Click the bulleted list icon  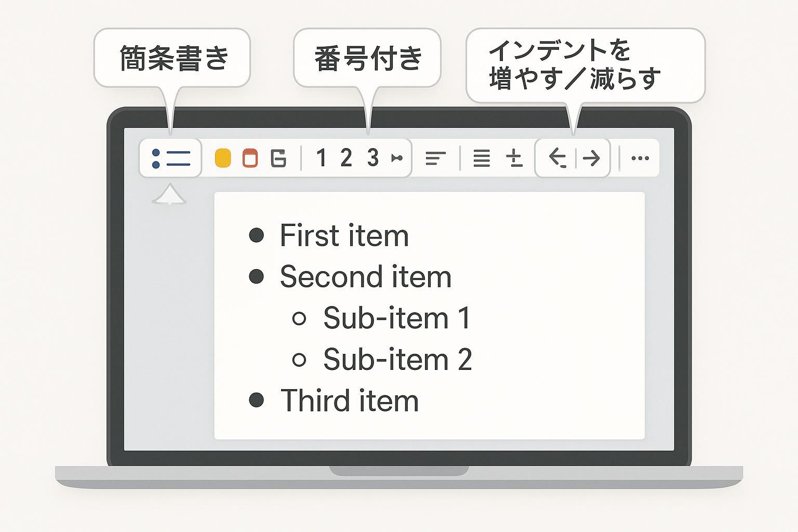(x=171, y=158)
